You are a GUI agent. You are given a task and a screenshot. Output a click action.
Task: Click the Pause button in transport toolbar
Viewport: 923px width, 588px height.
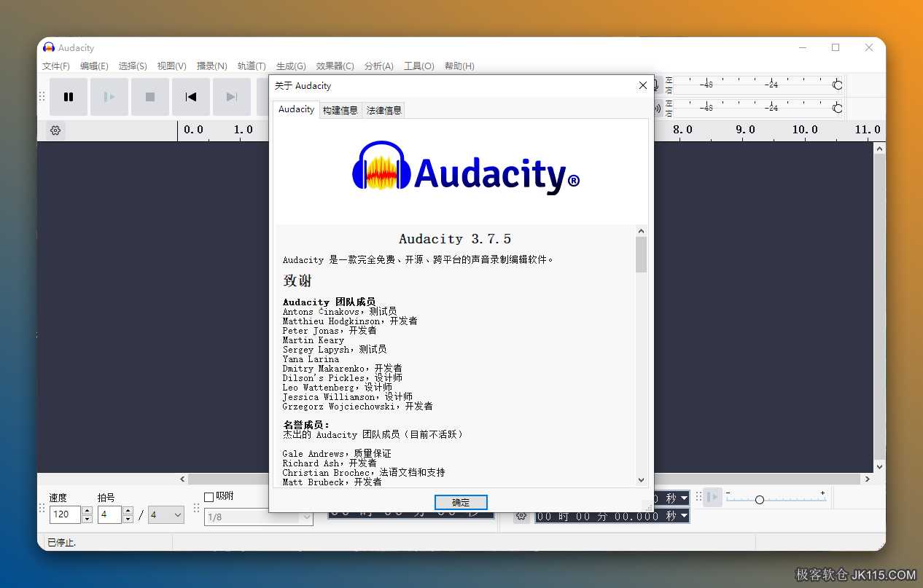click(x=69, y=97)
